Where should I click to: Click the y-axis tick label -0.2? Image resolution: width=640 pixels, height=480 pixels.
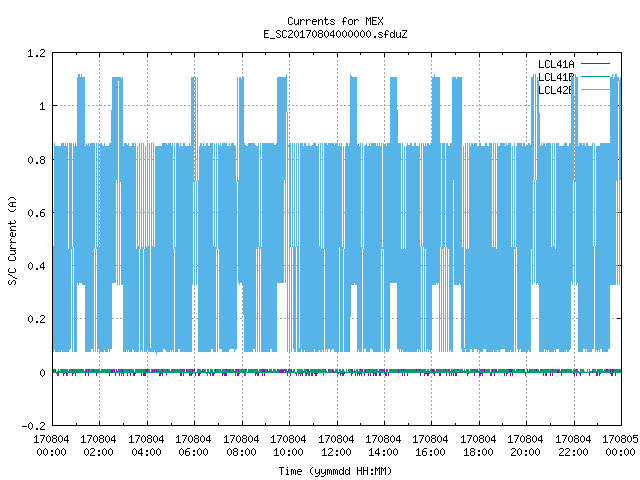click(x=33, y=426)
